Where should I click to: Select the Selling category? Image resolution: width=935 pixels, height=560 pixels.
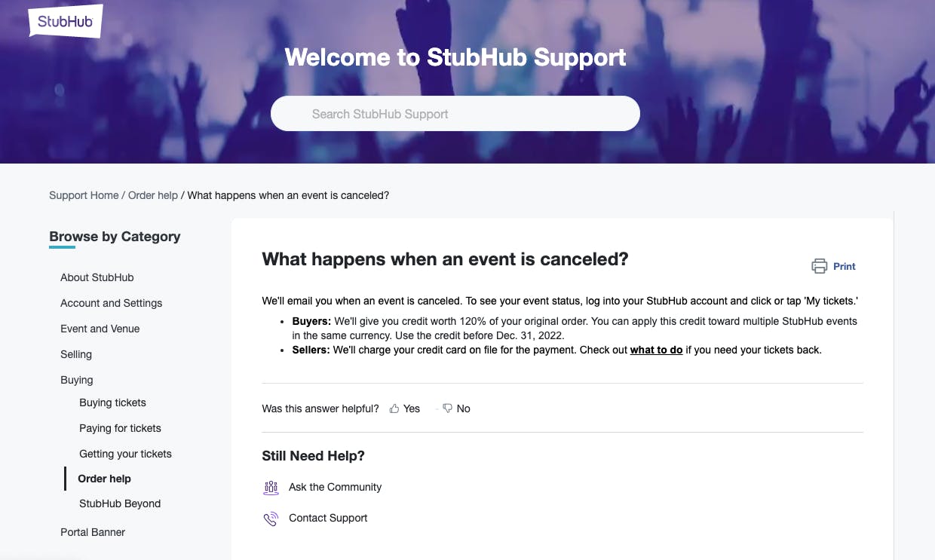pyautogui.click(x=76, y=354)
